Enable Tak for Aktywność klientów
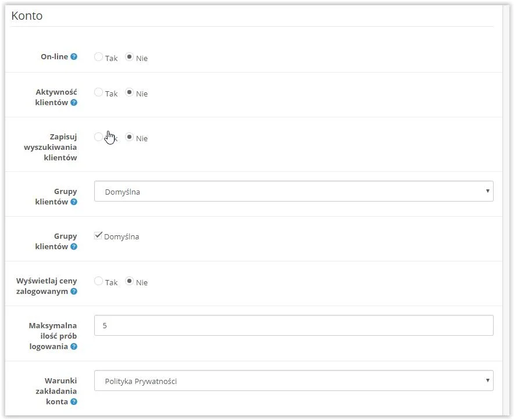The width and height of the screenshot is (514, 420). 99,92
